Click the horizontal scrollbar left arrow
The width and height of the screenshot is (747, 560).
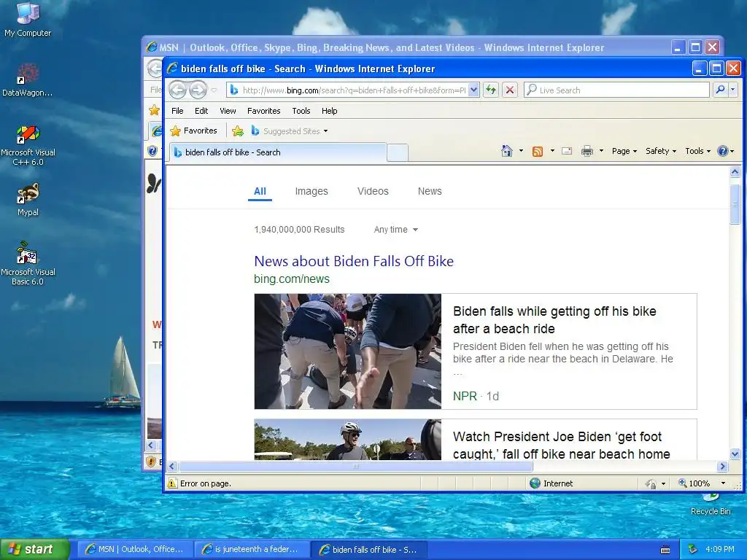tap(172, 466)
